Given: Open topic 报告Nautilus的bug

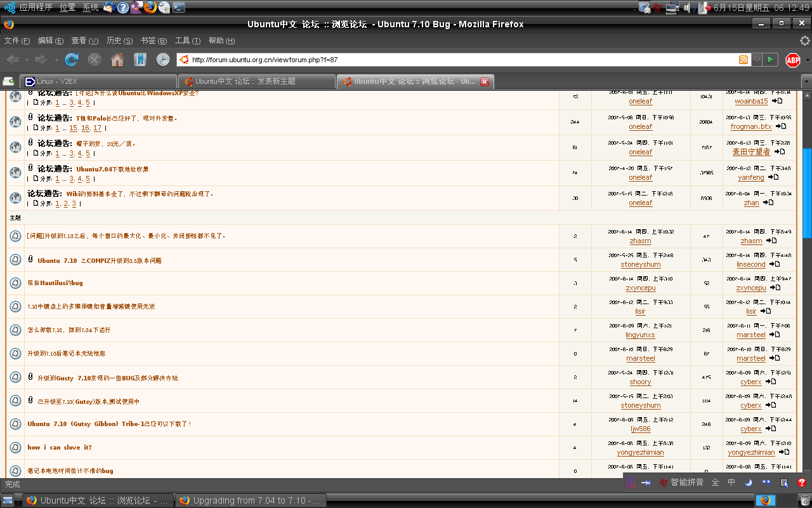Looking at the screenshot, I should tap(55, 283).
